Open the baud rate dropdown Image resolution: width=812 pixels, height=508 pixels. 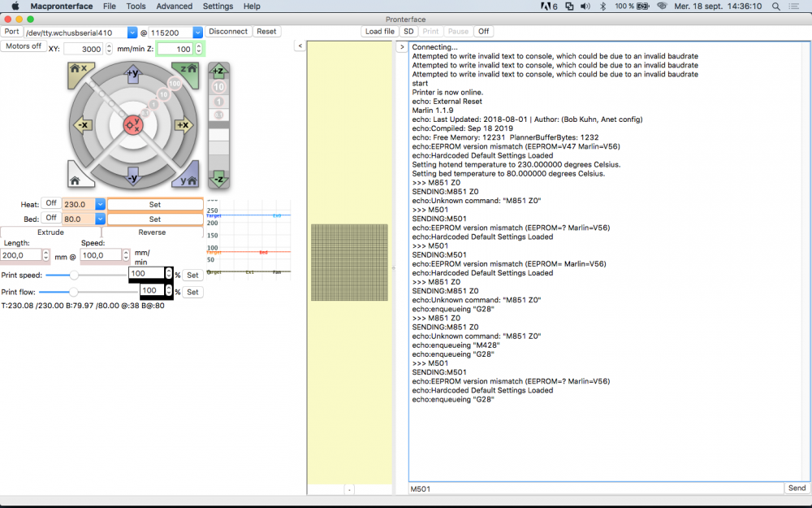pos(197,33)
